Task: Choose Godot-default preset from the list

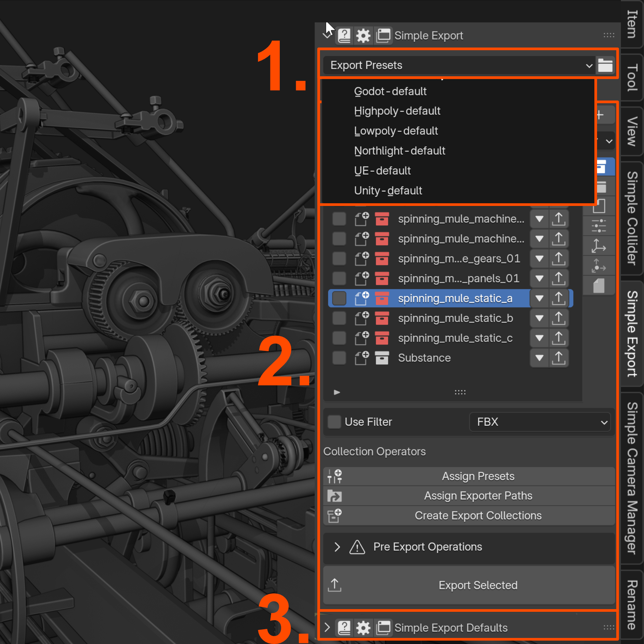Action: point(458,92)
